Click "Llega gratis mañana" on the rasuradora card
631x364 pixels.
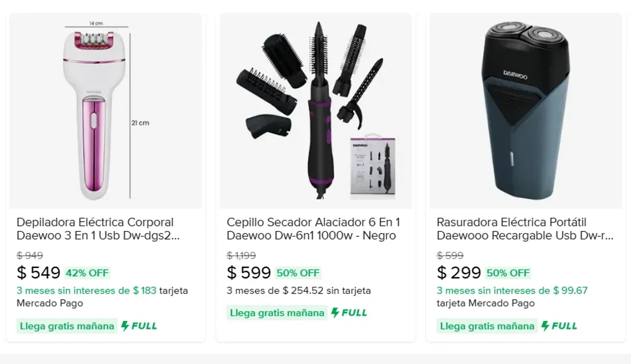487,326
